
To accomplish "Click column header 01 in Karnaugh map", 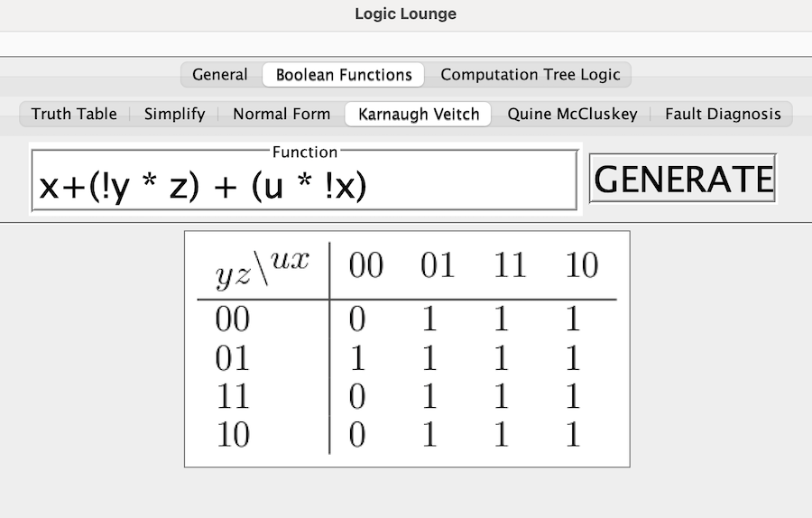I will click(x=438, y=264).
